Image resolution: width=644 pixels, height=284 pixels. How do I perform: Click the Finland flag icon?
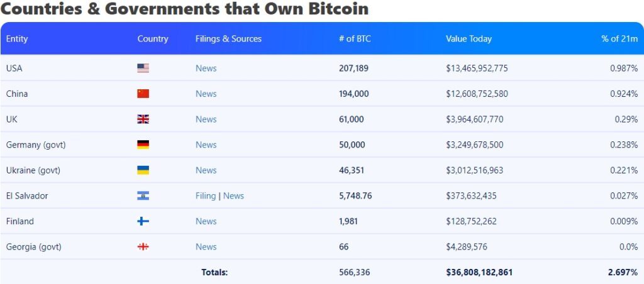click(143, 221)
